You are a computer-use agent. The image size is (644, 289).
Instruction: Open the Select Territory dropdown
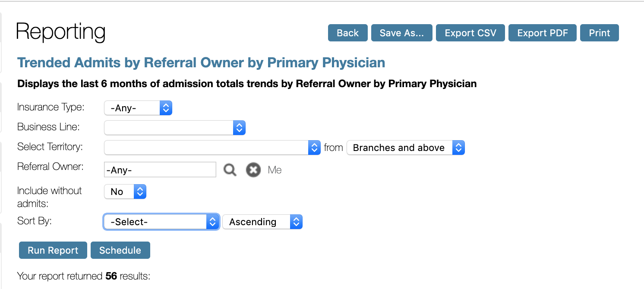tap(212, 148)
